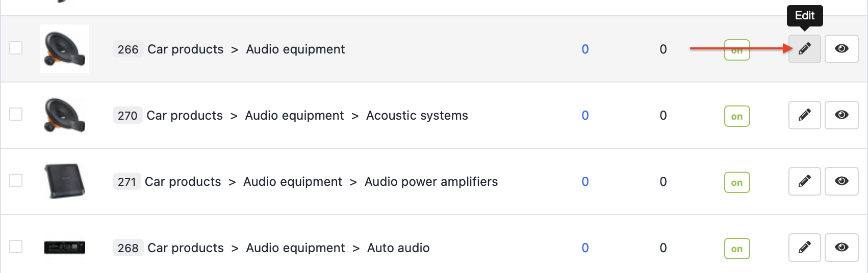
Task: Edit category 270 Acoustic systems
Action: click(x=804, y=115)
